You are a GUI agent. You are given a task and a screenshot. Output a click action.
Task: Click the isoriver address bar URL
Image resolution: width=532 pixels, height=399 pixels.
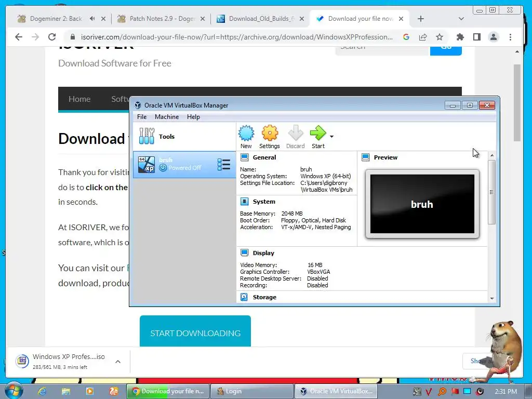[236, 37]
